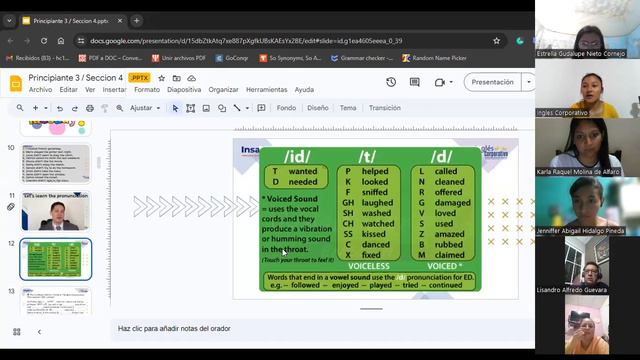The width and height of the screenshot is (640, 360).
Task: Open Grammar checker bookmark
Action: coord(362,58)
